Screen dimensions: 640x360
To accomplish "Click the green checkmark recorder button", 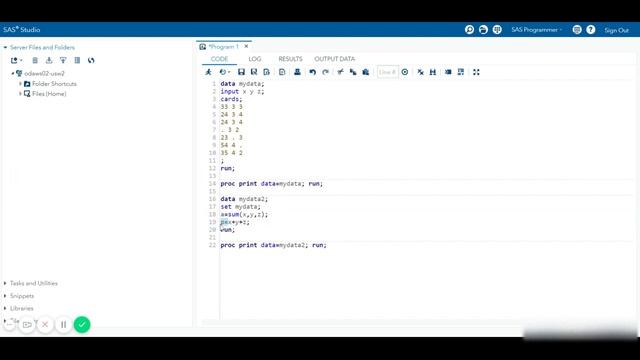I will [x=82, y=324].
